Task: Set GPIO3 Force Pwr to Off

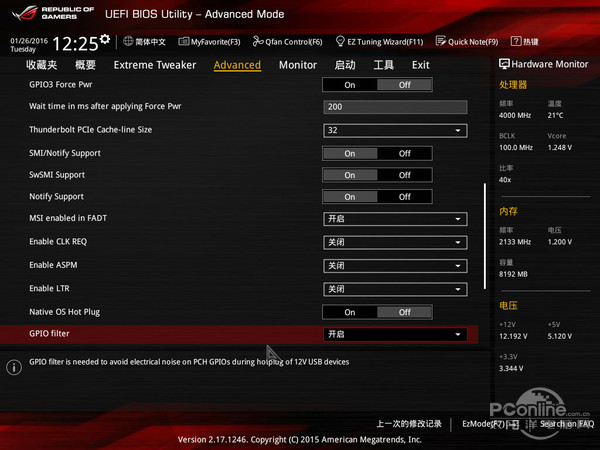Action: click(x=404, y=85)
